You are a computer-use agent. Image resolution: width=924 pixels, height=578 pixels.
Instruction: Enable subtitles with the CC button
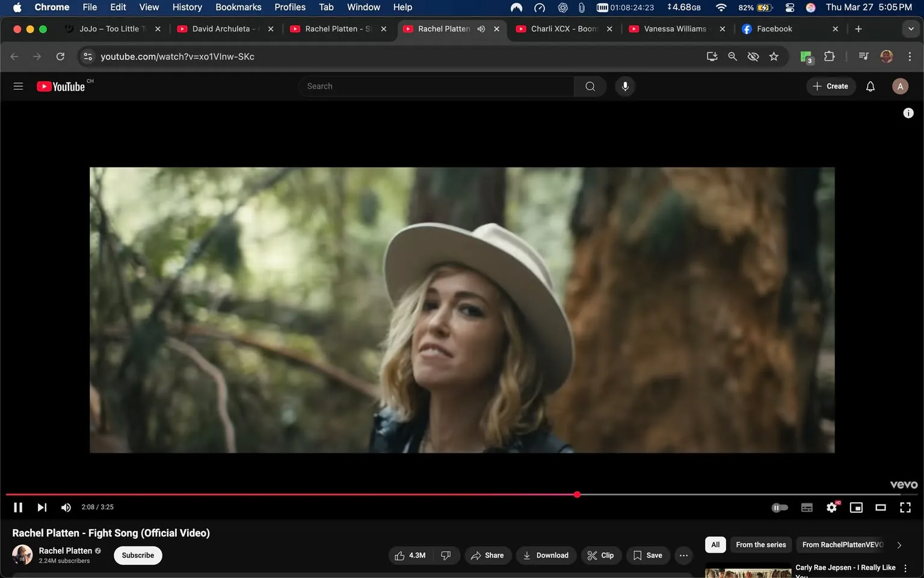[807, 507]
